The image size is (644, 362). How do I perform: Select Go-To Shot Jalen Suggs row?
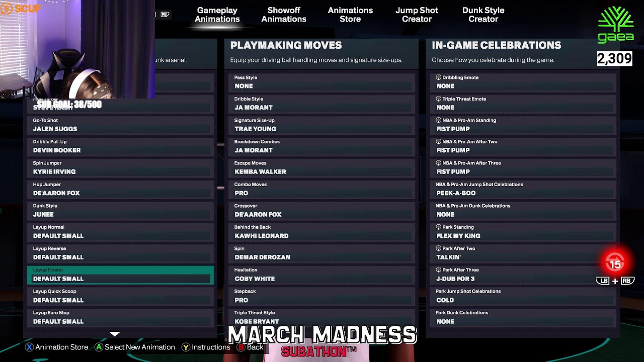coord(120,125)
